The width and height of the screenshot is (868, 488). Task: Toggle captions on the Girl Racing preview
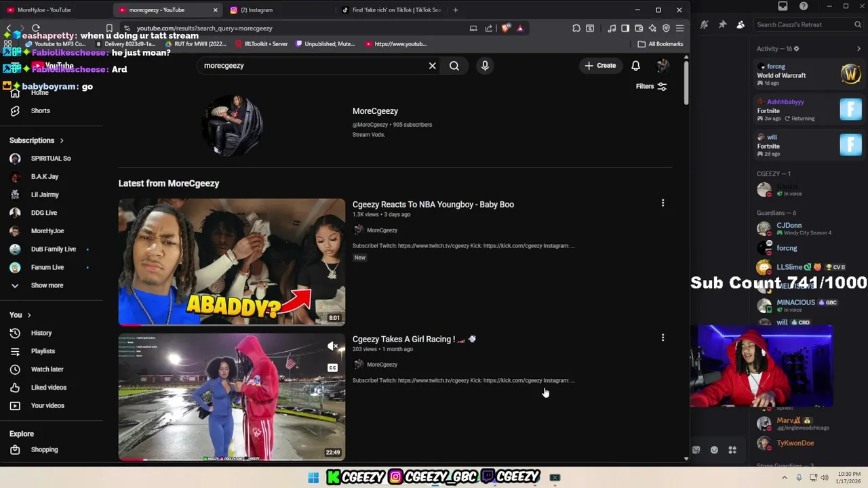point(332,368)
